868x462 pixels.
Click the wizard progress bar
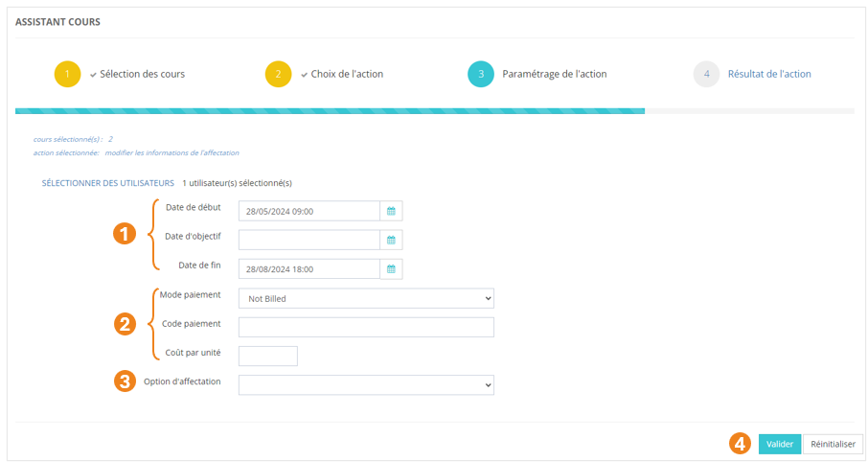pyautogui.click(x=330, y=111)
